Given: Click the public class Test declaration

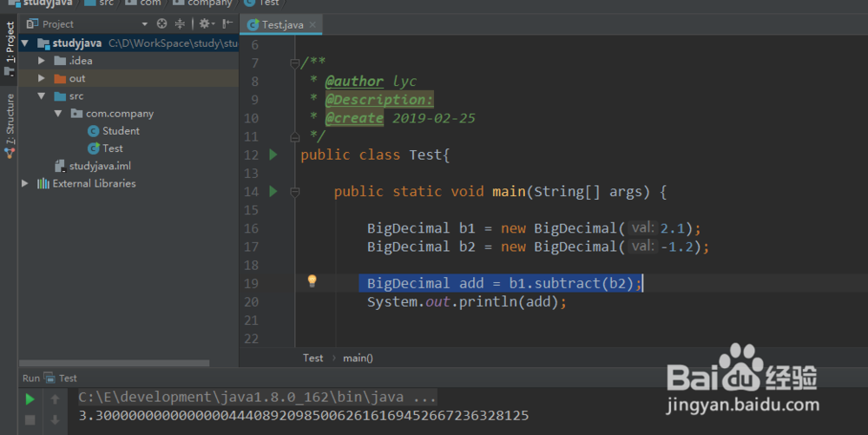Looking at the screenshot, I should (x=375, y=155).
